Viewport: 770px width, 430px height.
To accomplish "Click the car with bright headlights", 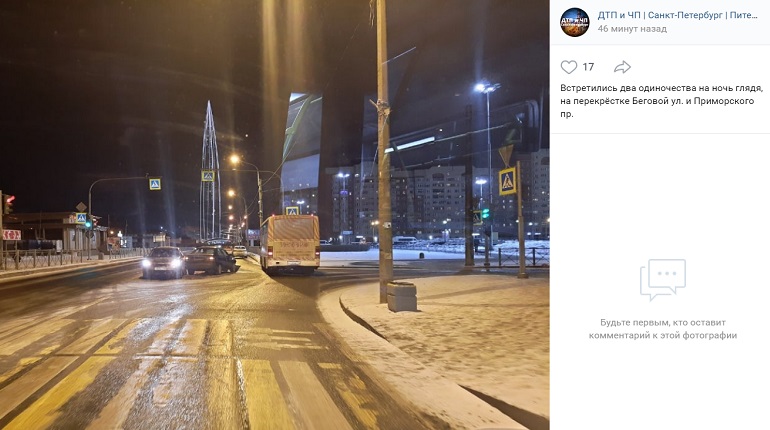I will (x=164, y=262).
